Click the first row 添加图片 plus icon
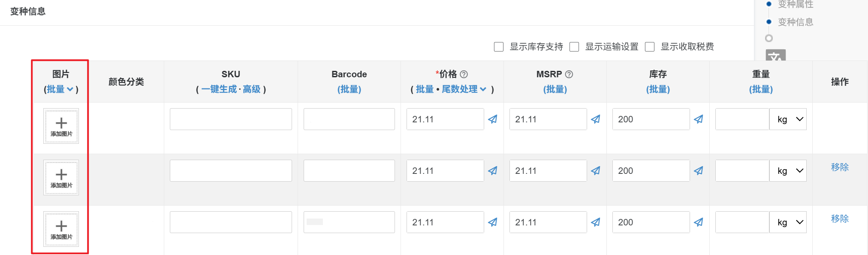The image size is (868, 255). point(61,123)
